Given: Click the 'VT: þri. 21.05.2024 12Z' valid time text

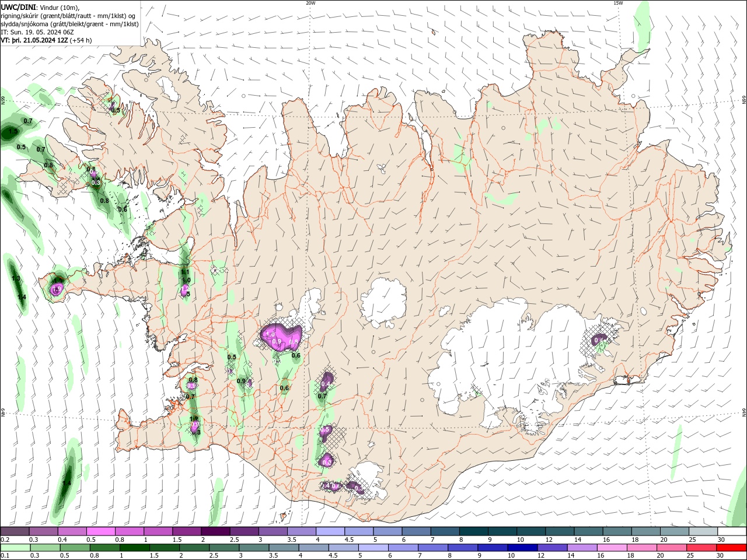Looking at the screenshot, I should tap(34, 40).
